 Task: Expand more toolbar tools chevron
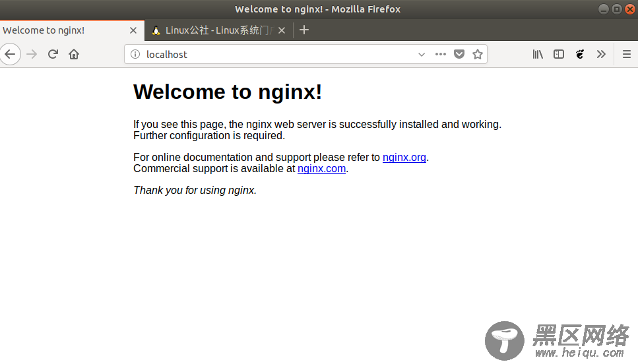601,54
